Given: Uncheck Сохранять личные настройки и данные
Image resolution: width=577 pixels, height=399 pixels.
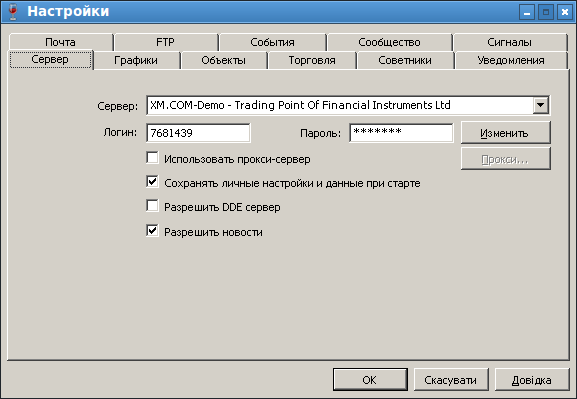Looking at the screenshot, I should coord(152,182).
